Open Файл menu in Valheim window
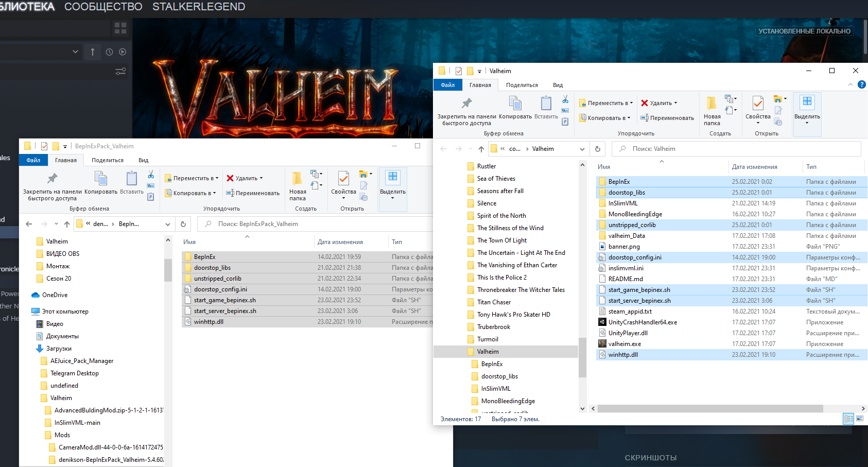The image size is (868, 467). pyautogui.click(x=448, y=85)
